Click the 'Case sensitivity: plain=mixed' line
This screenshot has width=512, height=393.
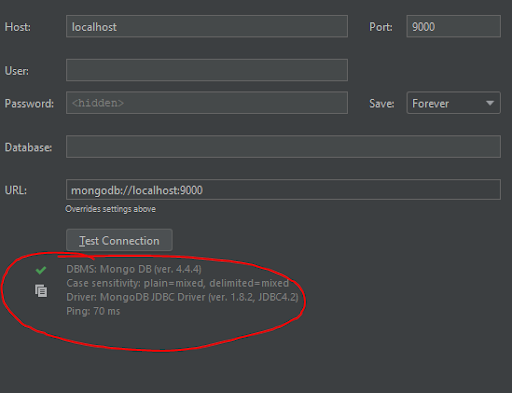[177, 283]
